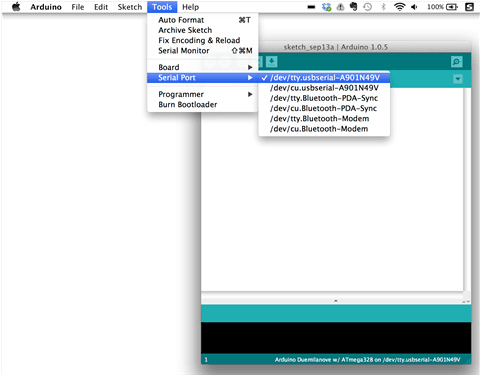The image size is (483, 378).
Task: Open Serial Monitor from Tools menu
Action: pyautogui.click(x=202, y=51)
